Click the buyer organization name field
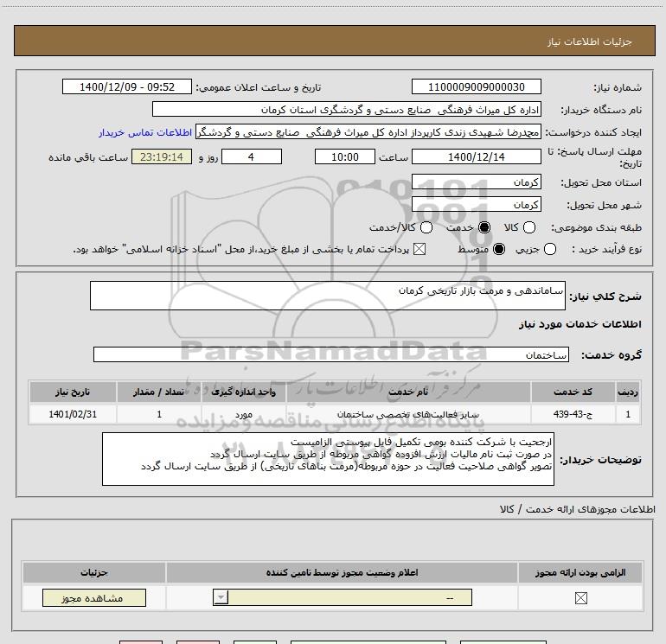Viewport: 666px width, 644px height. (347, 110)
